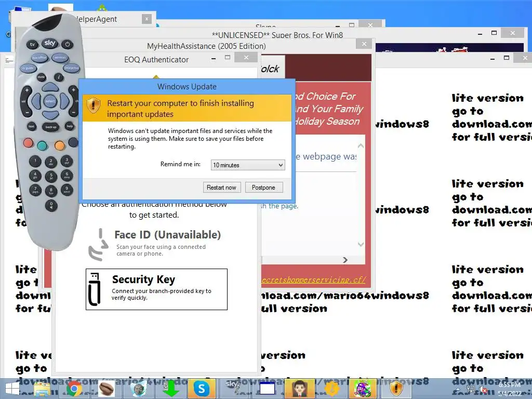The image size is (532, 399).
Task: Open the Windows Start button
Action: pos(12,389)
